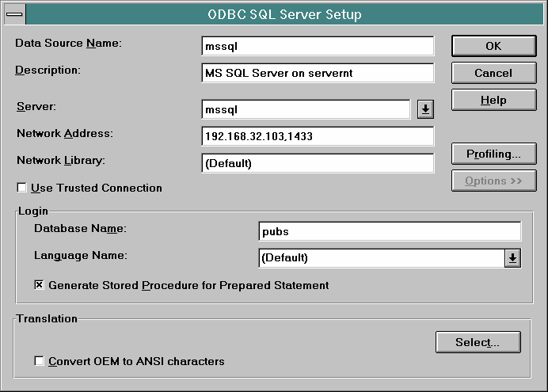The image size is (548, 392).
Task: Uncheck Generate Stored Procedure for Prepared Statement
Action: [x=39, y=285]
